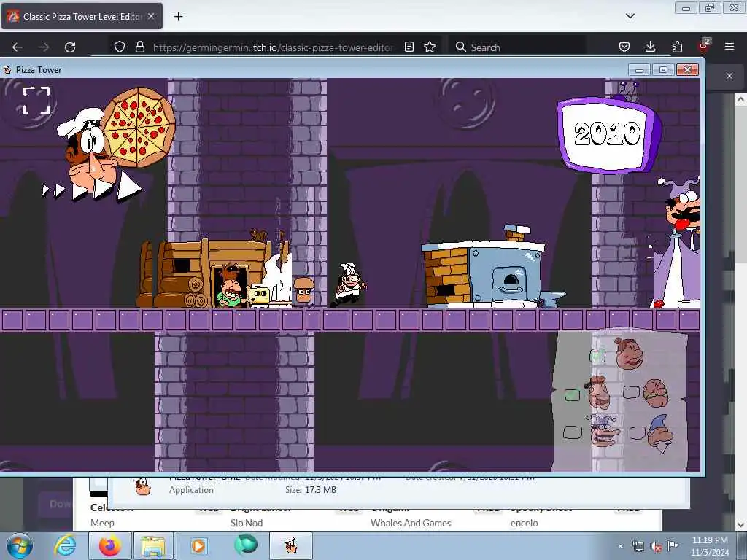Viewport: 747px width, 560px height.
Task: Click the uBlock extension icon with badge
Action: [x=704, y=46]
